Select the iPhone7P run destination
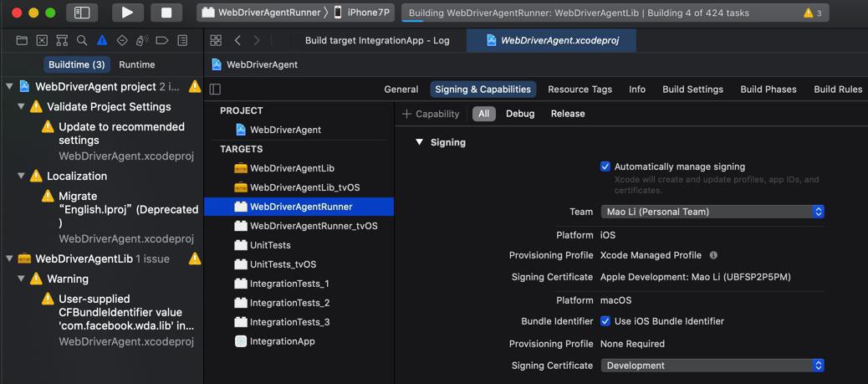 (362, 13)
